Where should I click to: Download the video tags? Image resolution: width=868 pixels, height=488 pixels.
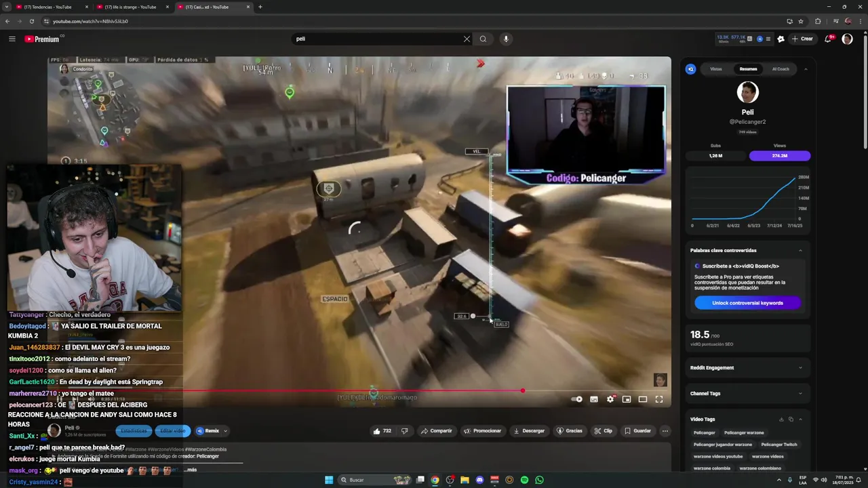coord(781,419)
